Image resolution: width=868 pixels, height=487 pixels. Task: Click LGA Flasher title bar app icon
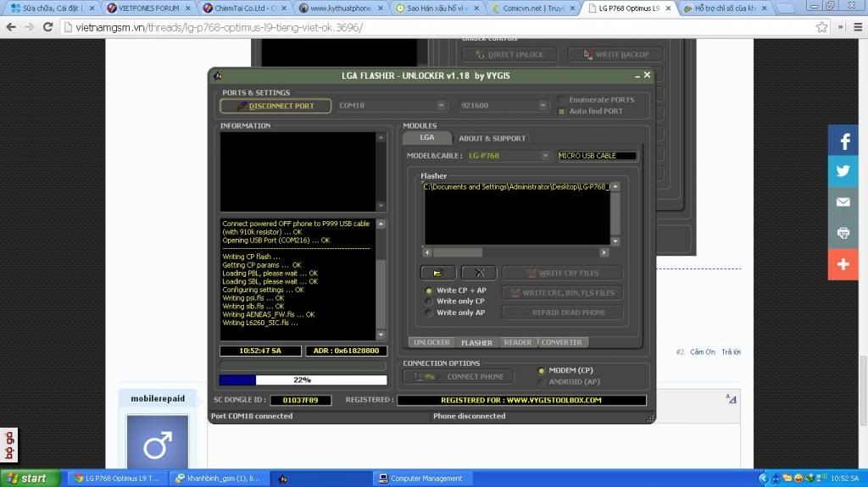(218, 76)
